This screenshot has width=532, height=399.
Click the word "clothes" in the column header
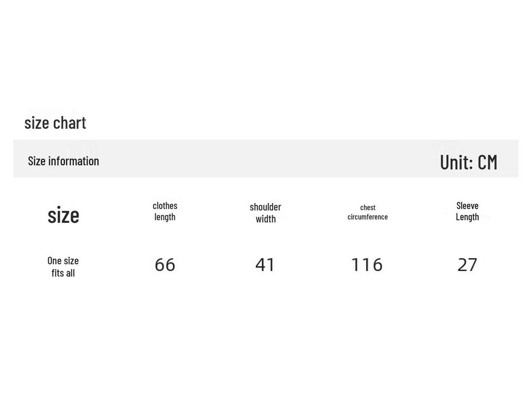coord(165,206)
